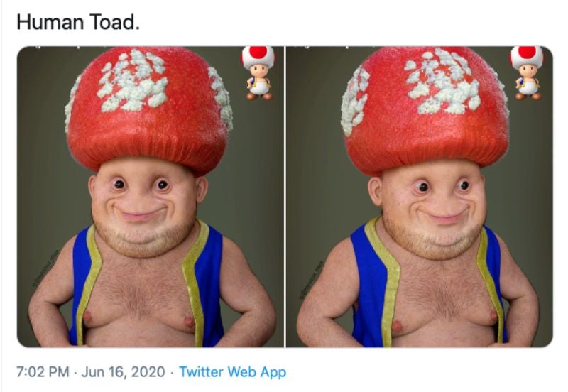The width and height of the screenshot is (568, 392).
Task: Click cartoon Toad icon in left image
Action: 257,72
